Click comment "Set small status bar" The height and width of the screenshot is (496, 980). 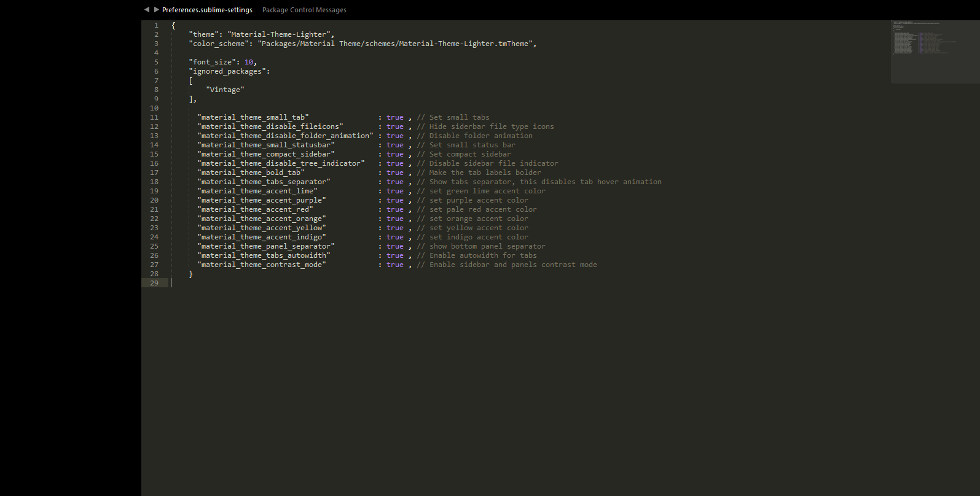[466, 145]
